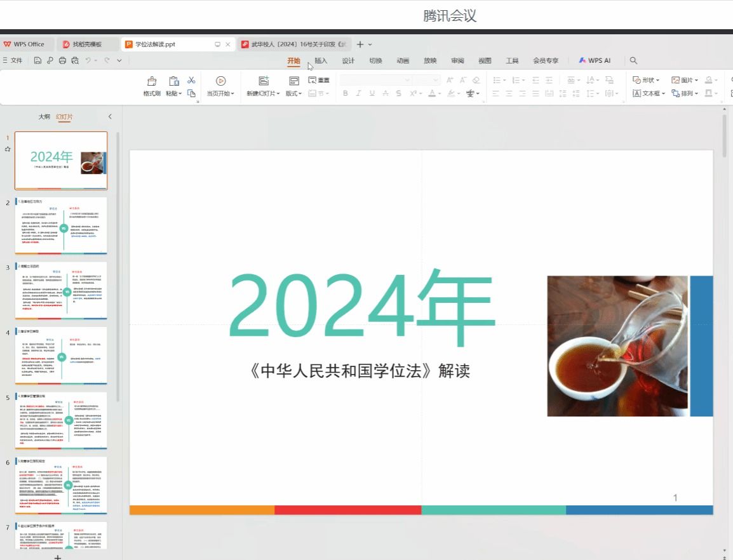The height and width of the screenshot is (560, 733).
Task: Click the Format Painter (格式刷) icon
Action: pos(151,81)
